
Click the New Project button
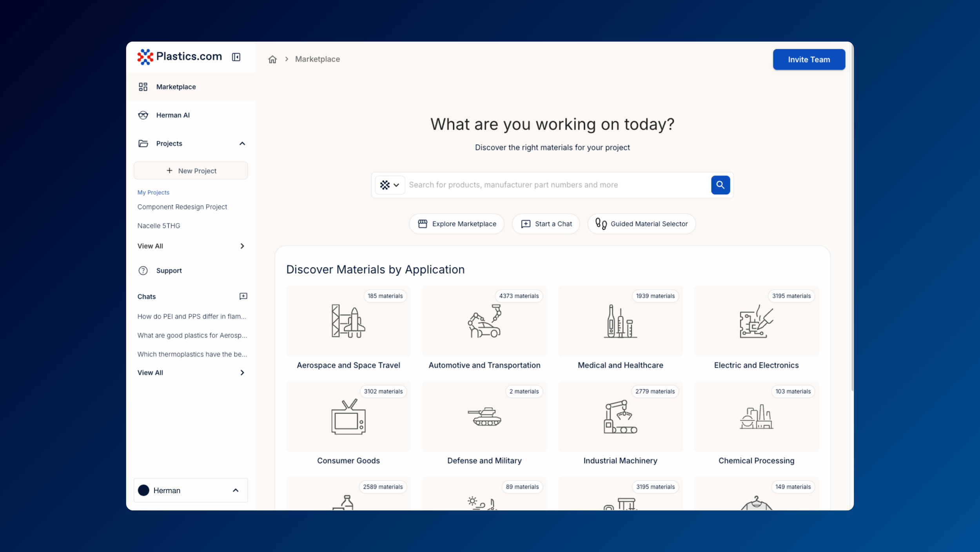click(191, 171)
